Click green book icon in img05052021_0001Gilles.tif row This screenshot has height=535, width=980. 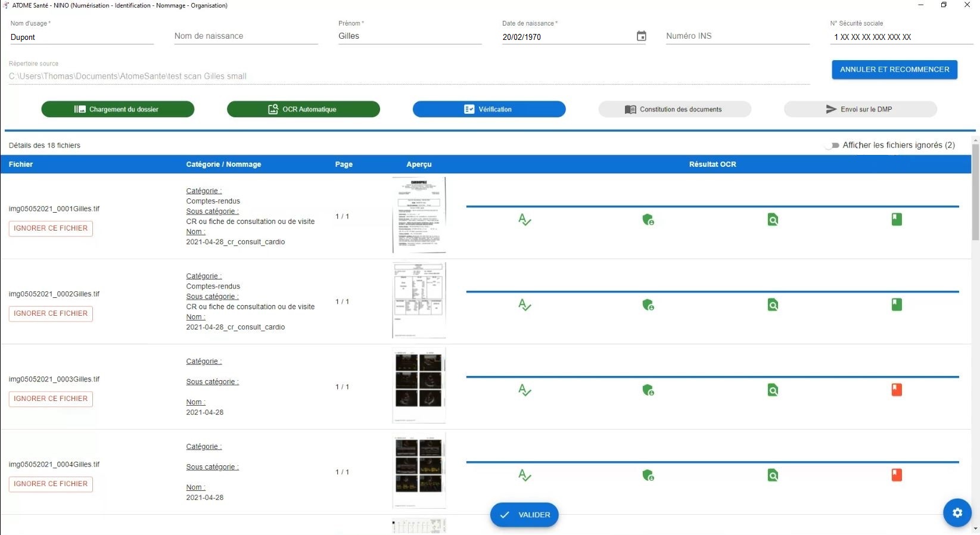(x=897, y=219)
